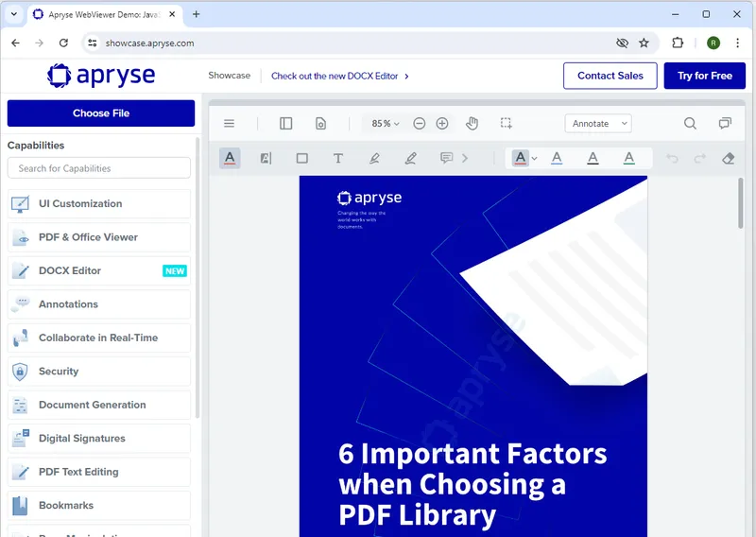Open view controls page icon
This screenshot has width=756, height=537.
[320, 124]
